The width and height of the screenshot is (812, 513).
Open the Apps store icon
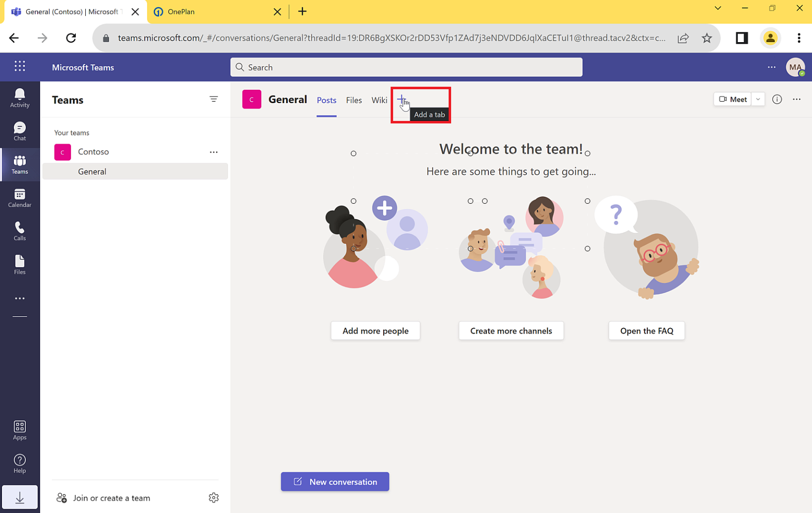pos(20,430)
